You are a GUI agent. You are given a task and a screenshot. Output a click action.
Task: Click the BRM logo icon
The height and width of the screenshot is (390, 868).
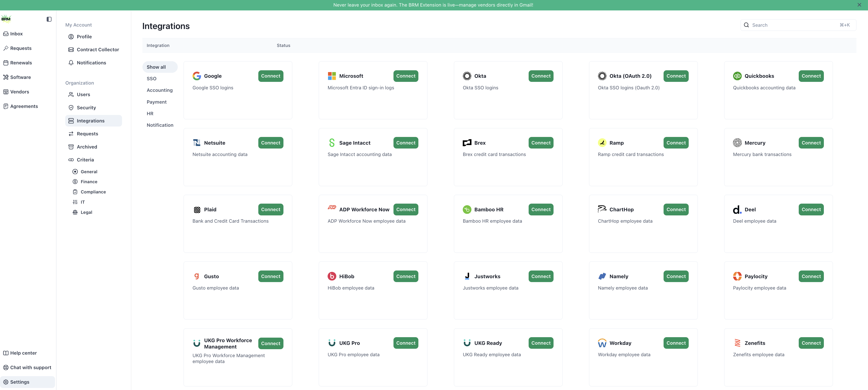[6, 19]
